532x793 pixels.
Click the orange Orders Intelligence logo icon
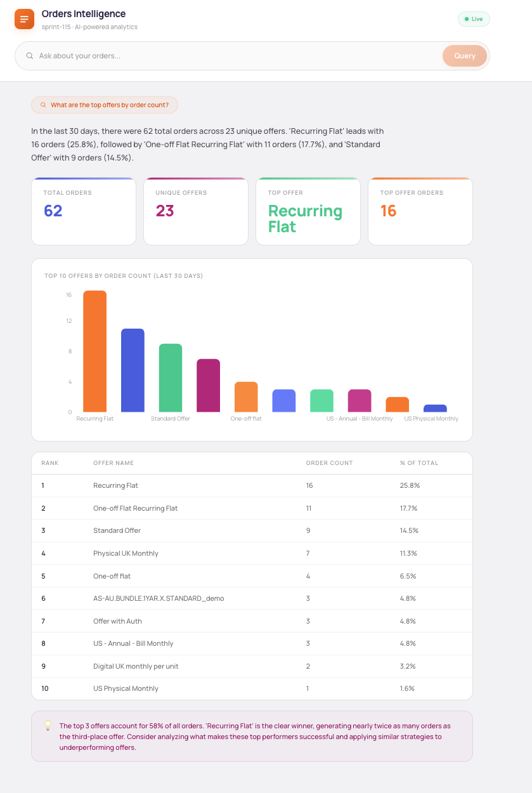(24, 19)
